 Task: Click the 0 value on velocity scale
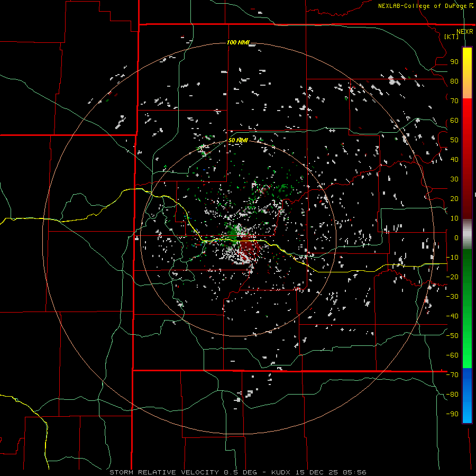pos(456,237)
